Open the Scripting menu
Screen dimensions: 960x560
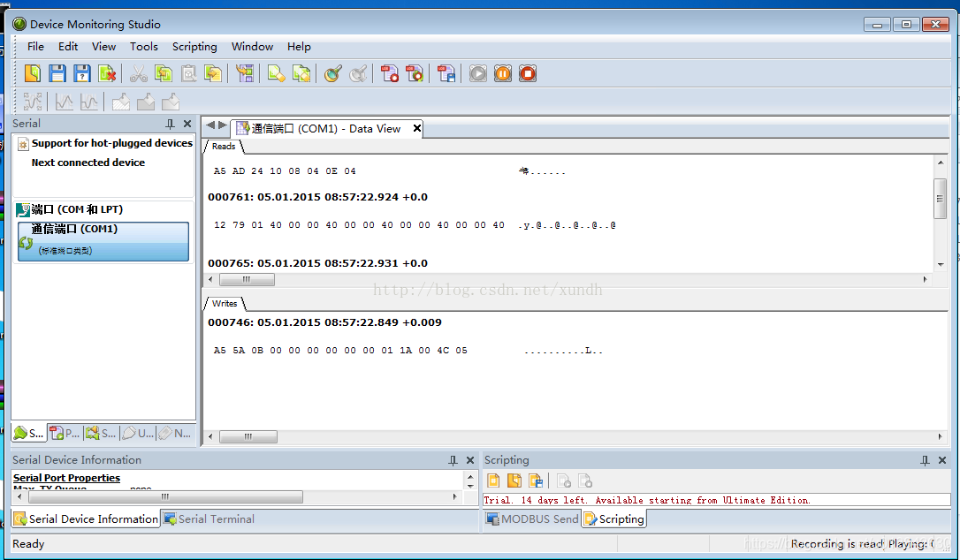194,47
